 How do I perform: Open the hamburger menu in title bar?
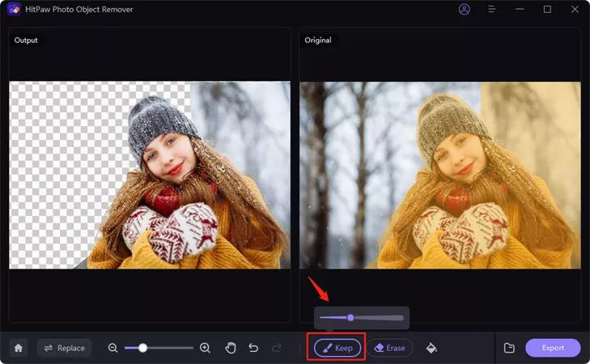491,10
